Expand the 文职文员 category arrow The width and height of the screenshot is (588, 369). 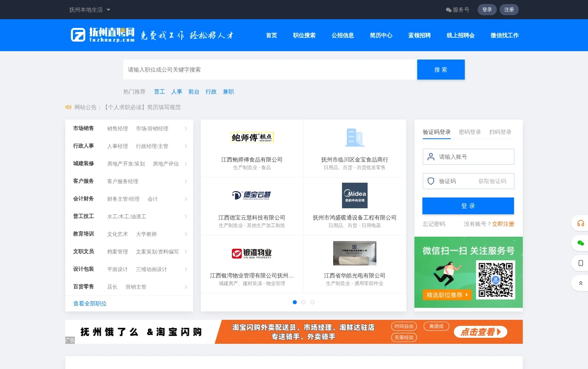pos(186,251)
